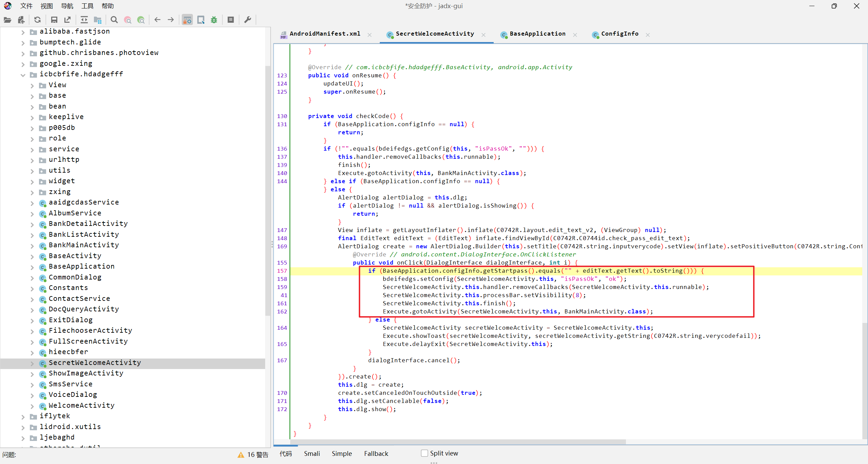
Task: Switch to the ConfigInfo tab
Action: tap(619, 34)
